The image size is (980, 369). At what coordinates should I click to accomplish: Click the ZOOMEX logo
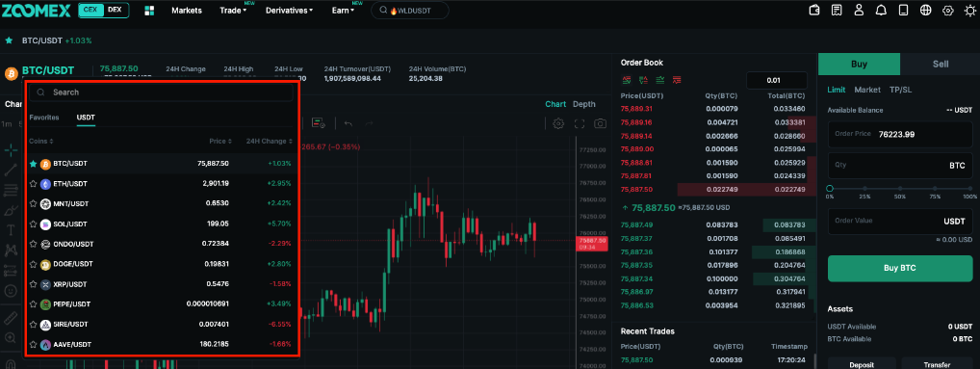coord(37,10)
